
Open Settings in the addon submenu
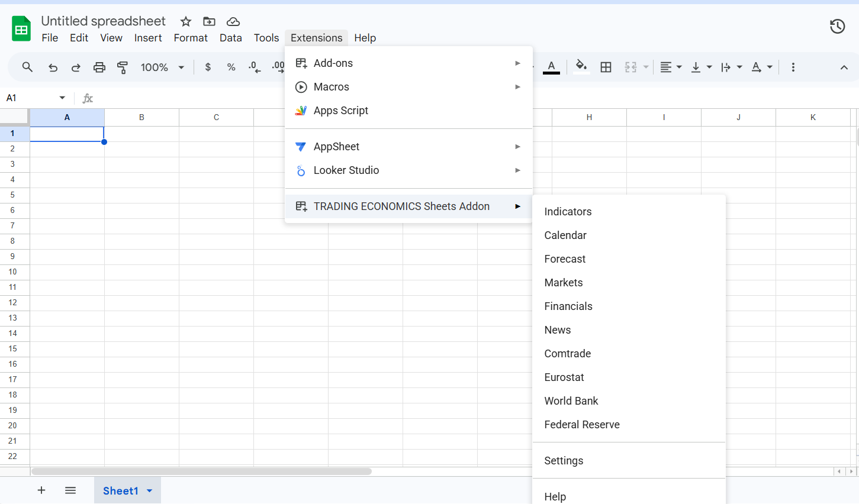(629, 461)
